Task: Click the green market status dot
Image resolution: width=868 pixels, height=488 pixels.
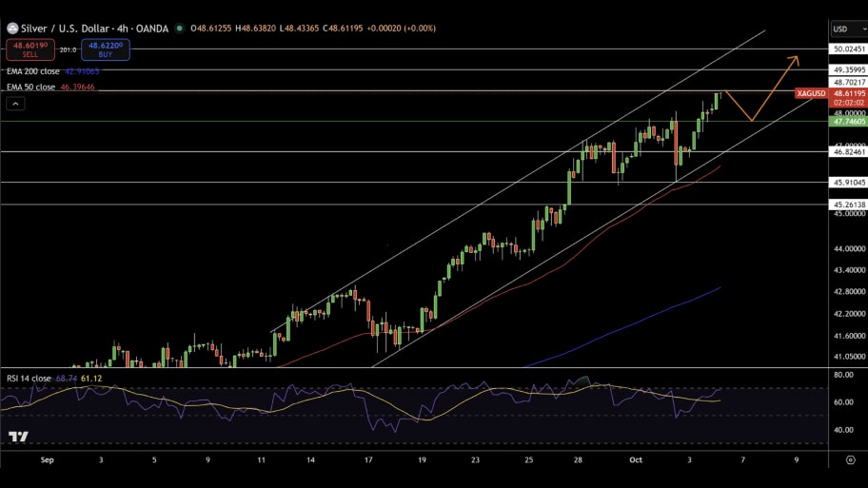Action: click(x=182, y=29)
